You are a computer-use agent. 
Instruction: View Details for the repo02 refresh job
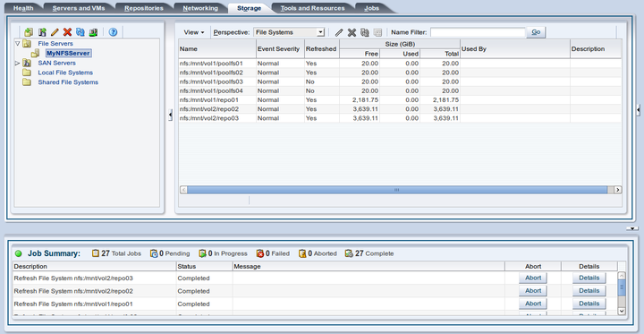pyautogui.click(x=589, y=291)
